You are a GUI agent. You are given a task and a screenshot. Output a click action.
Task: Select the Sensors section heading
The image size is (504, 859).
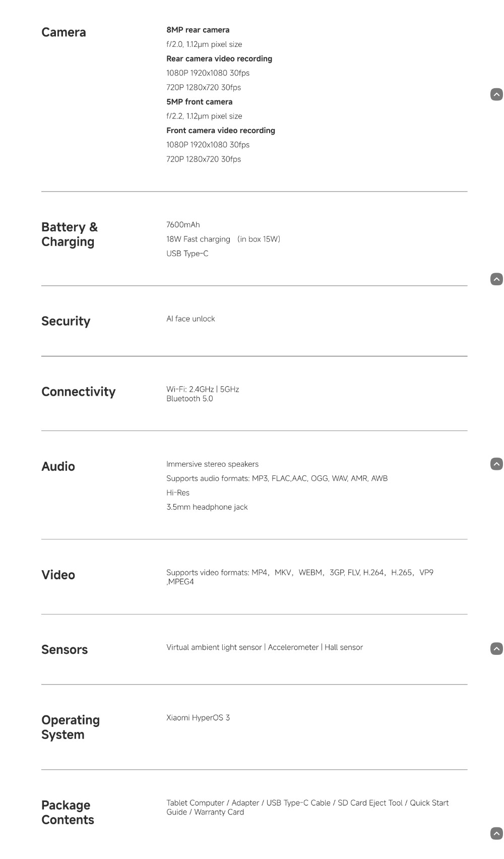coord(65,649)
